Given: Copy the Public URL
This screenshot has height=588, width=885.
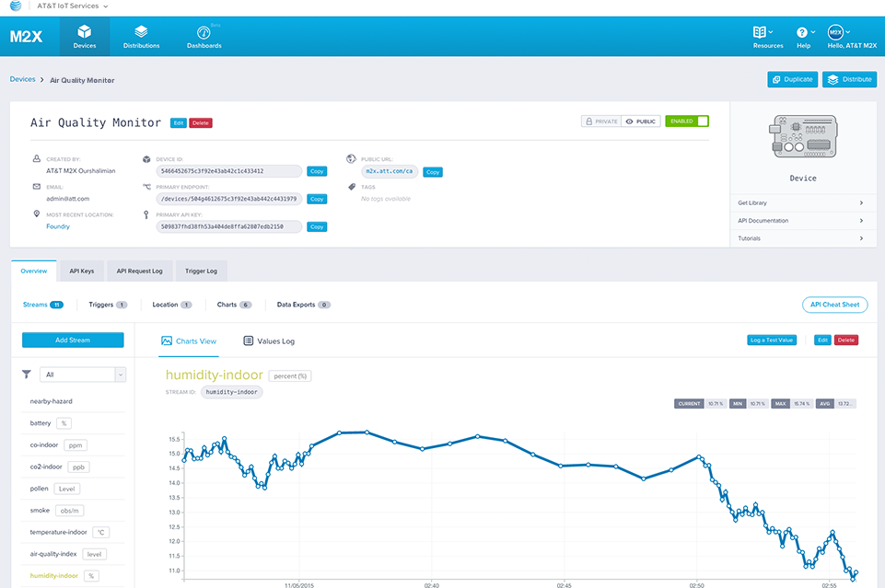Looking at the screenshot, I should 433,172.
